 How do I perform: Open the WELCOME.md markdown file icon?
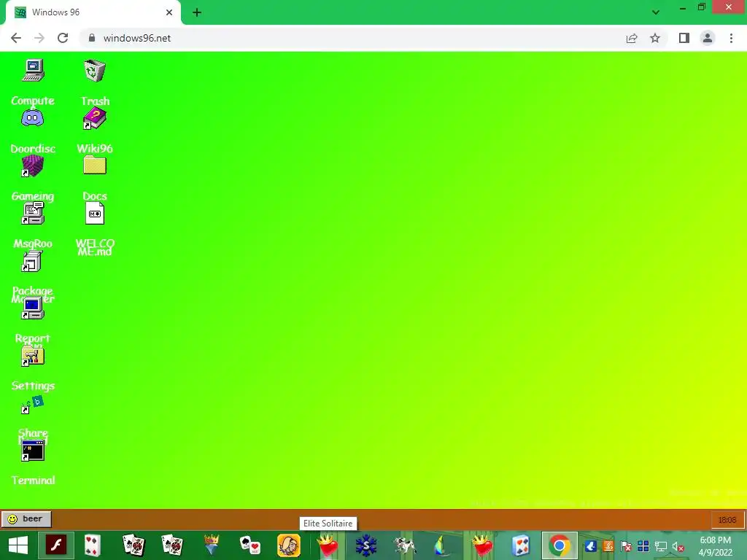94,213
